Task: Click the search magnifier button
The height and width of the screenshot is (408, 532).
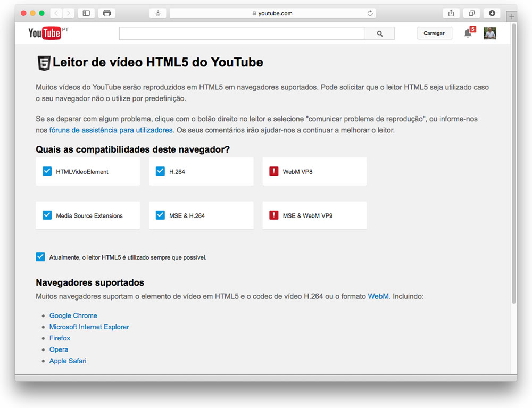Action: (379, 34)
